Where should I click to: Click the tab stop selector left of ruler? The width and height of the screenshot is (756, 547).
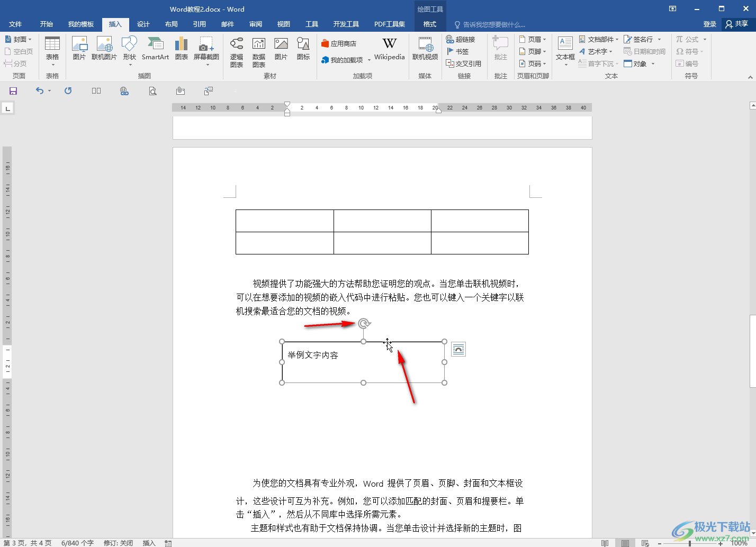[x=7, y=108]
